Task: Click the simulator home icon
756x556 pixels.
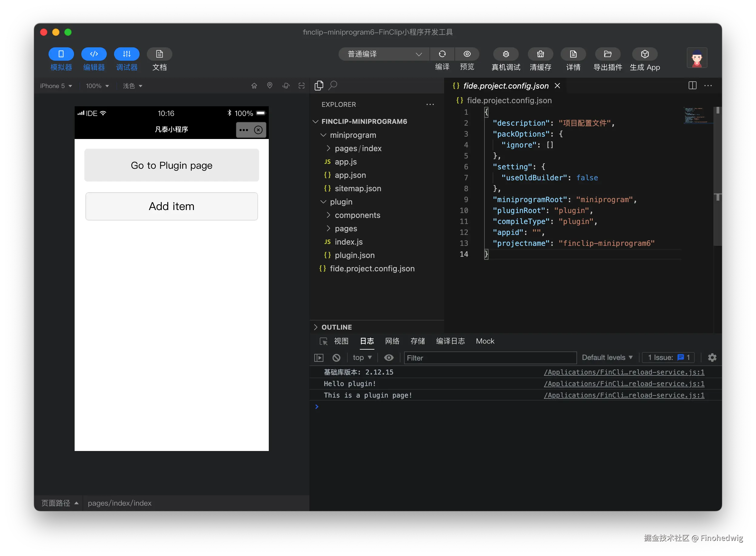Action: click(x=254, y=86)
